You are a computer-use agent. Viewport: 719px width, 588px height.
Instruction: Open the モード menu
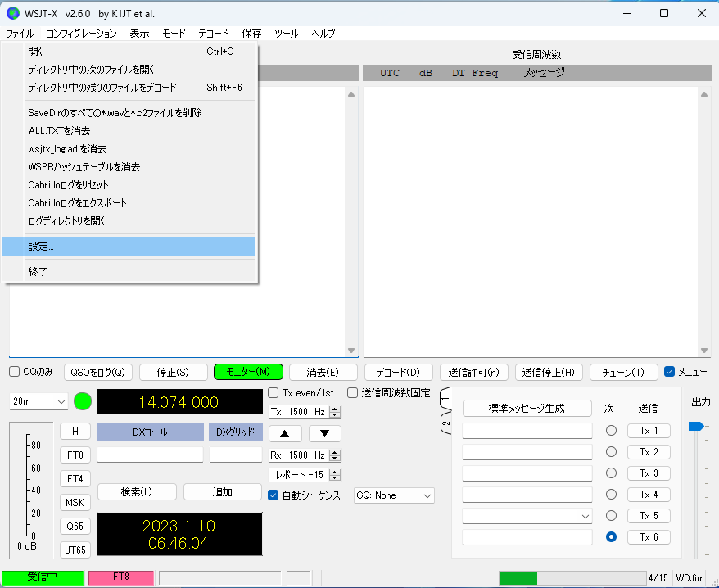click(174, 34)
